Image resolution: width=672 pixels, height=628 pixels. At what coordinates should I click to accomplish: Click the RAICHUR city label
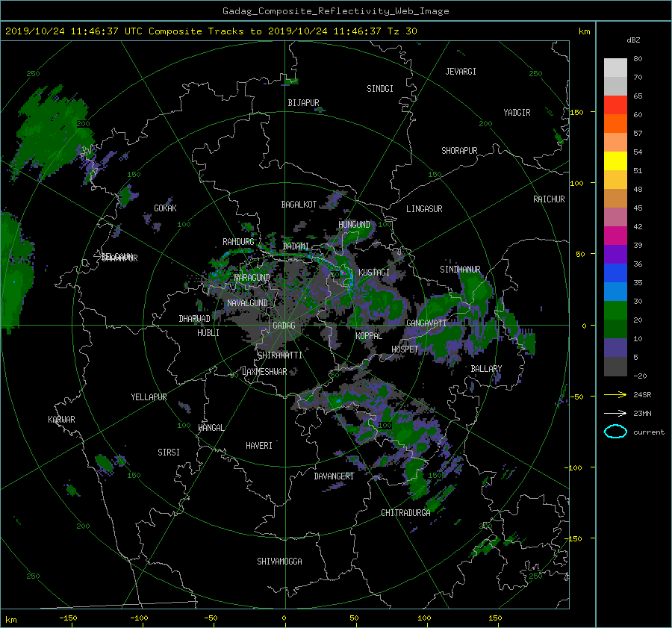coord(549,199)
